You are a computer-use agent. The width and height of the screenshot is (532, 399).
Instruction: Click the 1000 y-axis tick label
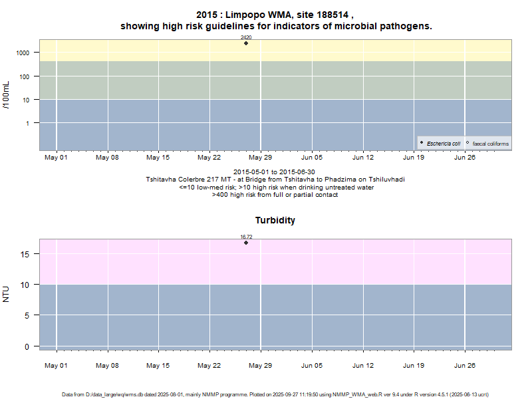coord(25,53)
